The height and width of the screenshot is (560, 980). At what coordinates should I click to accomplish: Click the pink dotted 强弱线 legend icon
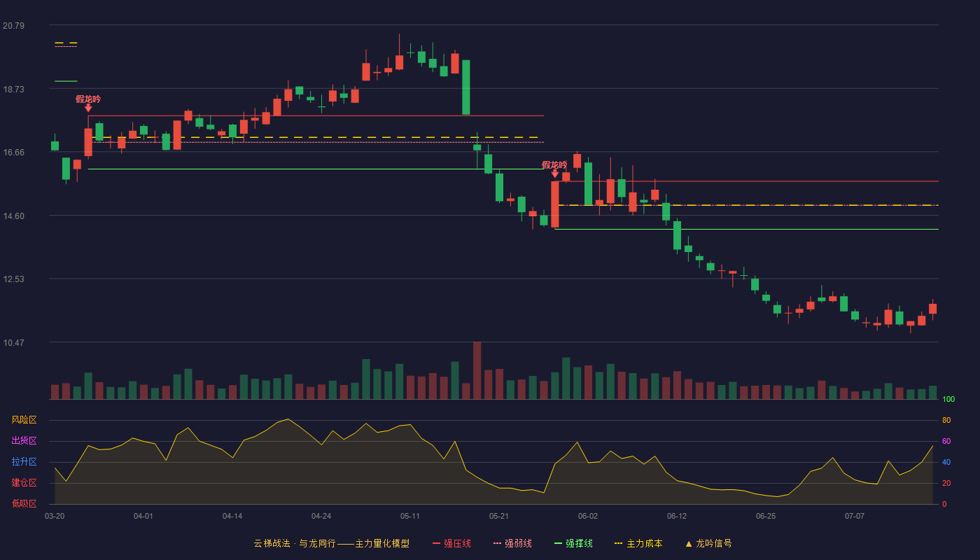pyautogui.click(x=498, y=543)
